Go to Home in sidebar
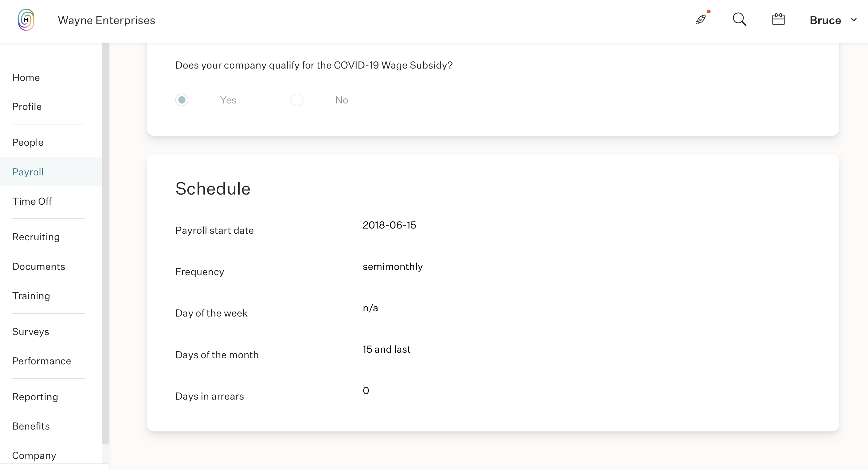Viewport: 868px width, 470px height. (26, 78)
